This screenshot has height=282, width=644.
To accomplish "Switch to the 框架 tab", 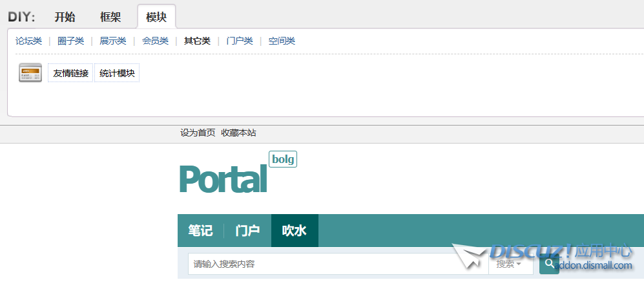I will 110,17.
